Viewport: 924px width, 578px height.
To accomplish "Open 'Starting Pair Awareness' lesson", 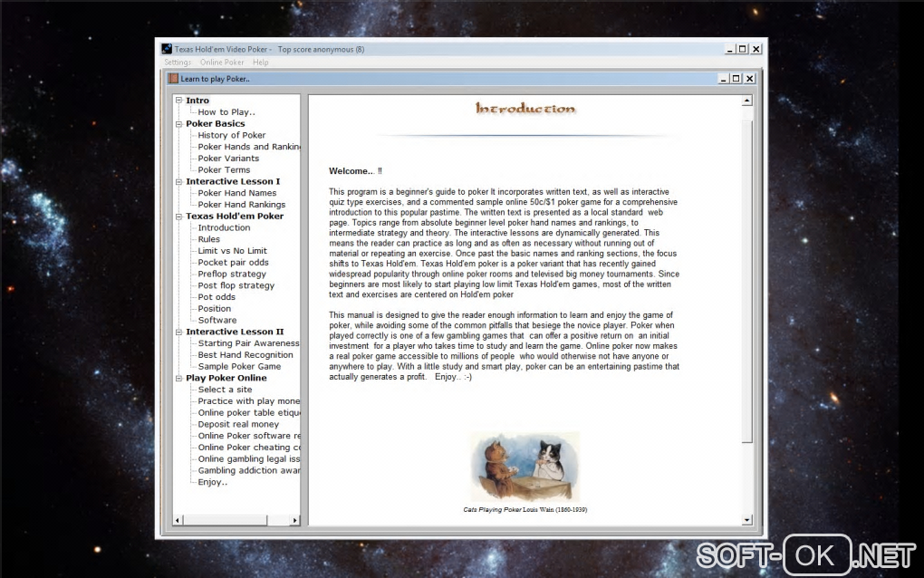I will click(x=249, y=343).
